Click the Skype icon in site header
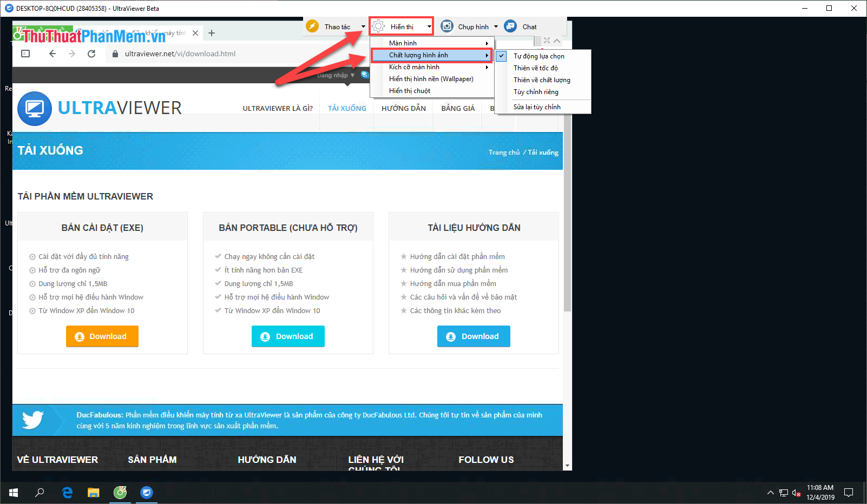 pos(365,75)
